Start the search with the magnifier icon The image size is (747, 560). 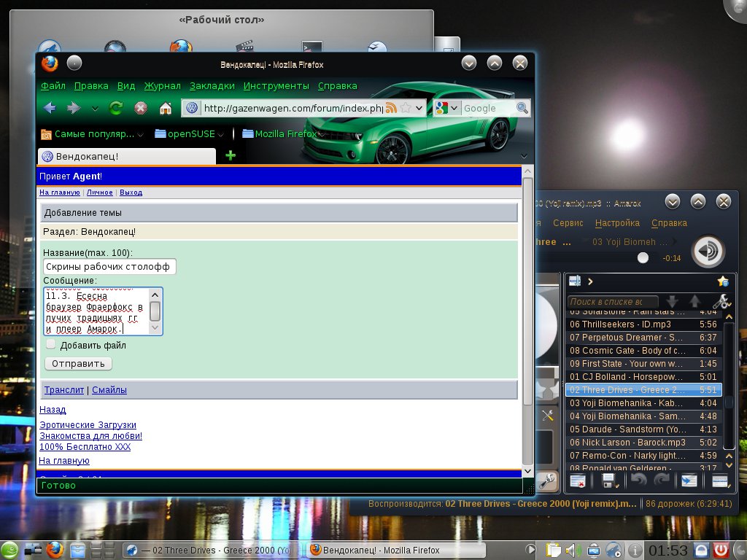coord(522,108)
